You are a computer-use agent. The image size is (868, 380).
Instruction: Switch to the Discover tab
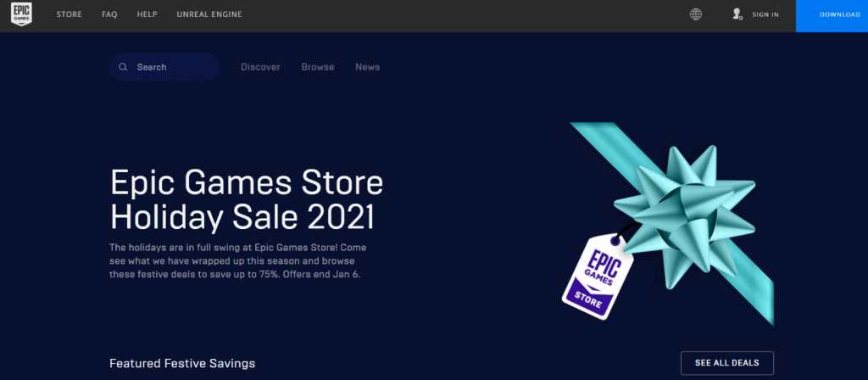coord(260,67)
